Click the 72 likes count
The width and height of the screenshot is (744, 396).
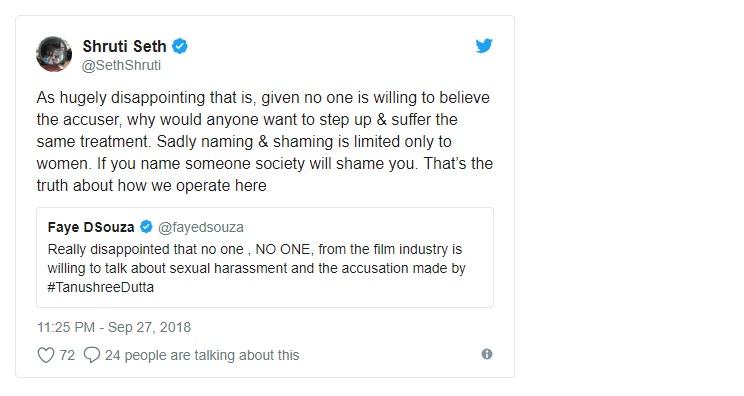(67, 355)
